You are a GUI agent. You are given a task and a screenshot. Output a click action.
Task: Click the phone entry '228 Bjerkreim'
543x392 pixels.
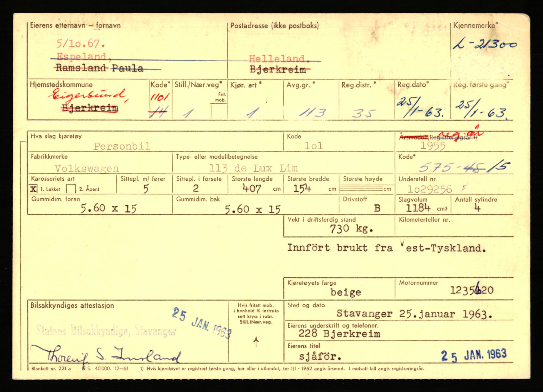pyautogui.click(x=339, y=334)
